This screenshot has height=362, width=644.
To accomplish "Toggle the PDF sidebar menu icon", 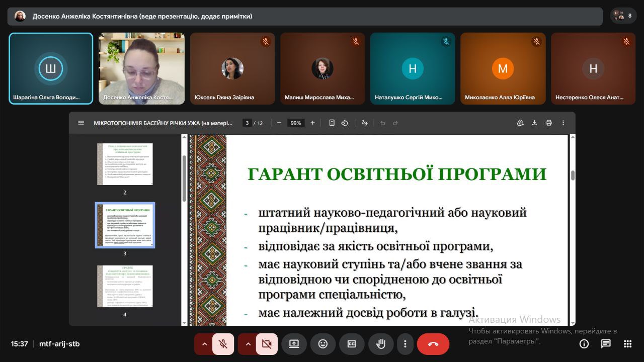I will [x=81, y=123].
